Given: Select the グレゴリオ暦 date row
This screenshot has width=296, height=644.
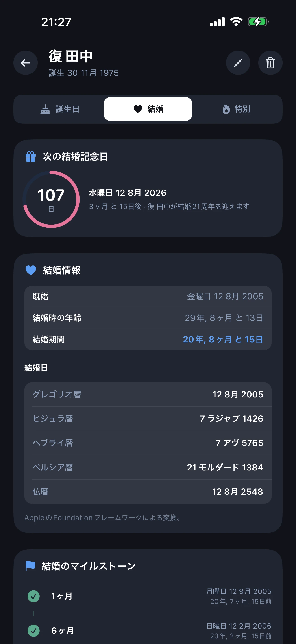Looking at the screenshot, I should click(148, 394).
